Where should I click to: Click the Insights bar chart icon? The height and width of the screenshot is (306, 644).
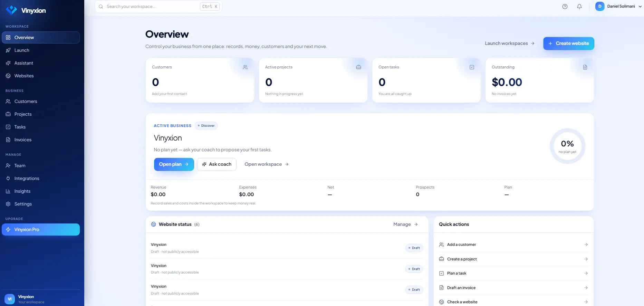8,191
